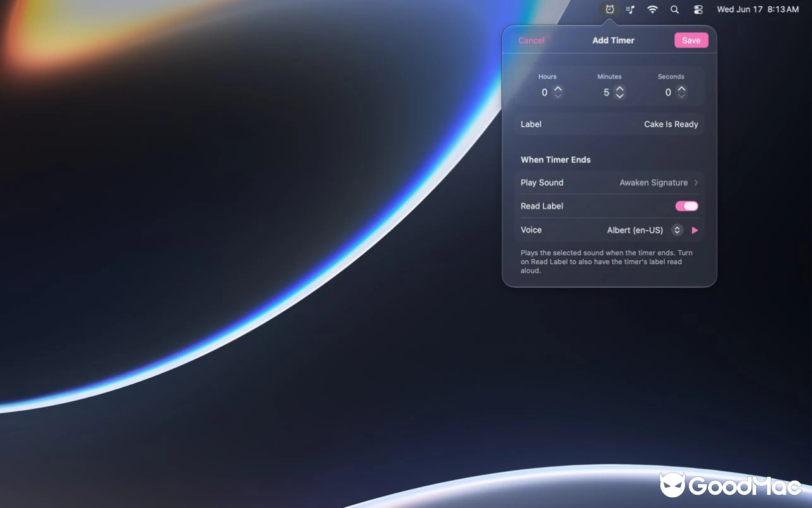Open the Play Sound Awaken Signature row
The width and height of the screenshot is (812, 508).
point(609,182)
